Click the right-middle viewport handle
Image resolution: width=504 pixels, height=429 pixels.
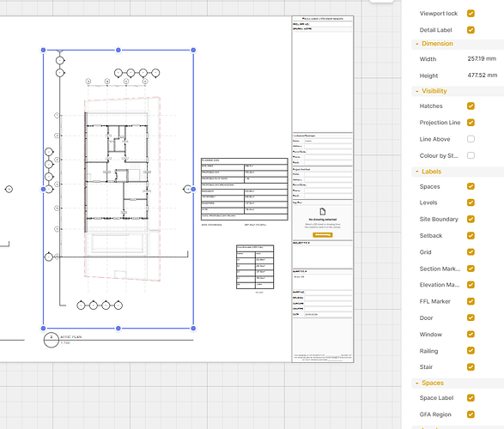point(193,189)
